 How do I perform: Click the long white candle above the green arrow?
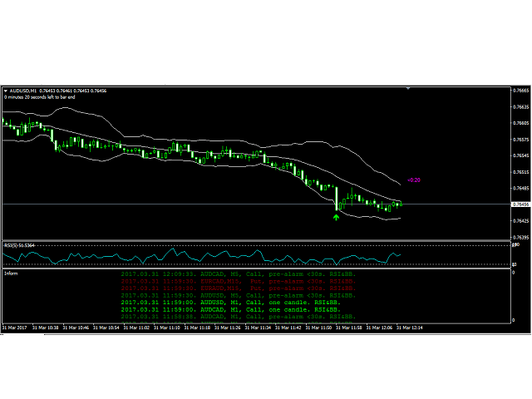pos(336,198)
